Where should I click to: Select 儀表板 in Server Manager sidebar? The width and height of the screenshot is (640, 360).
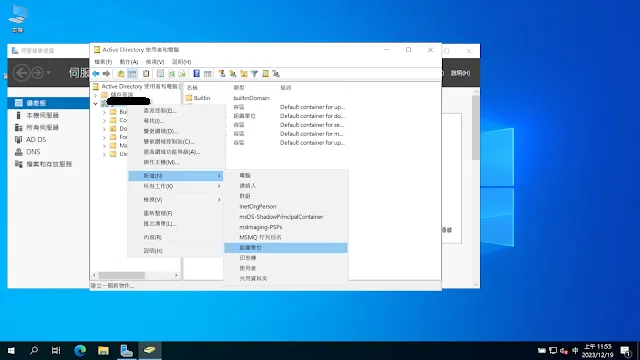tap(48, 103)
